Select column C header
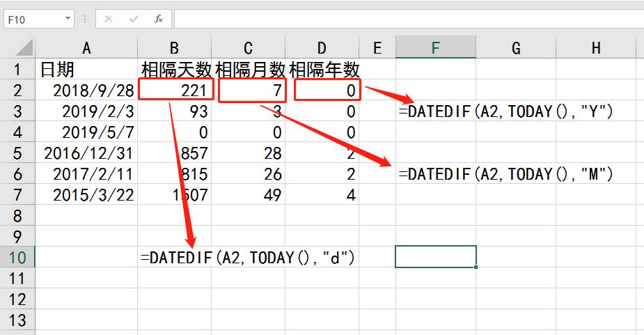 (x=248, y=47)
